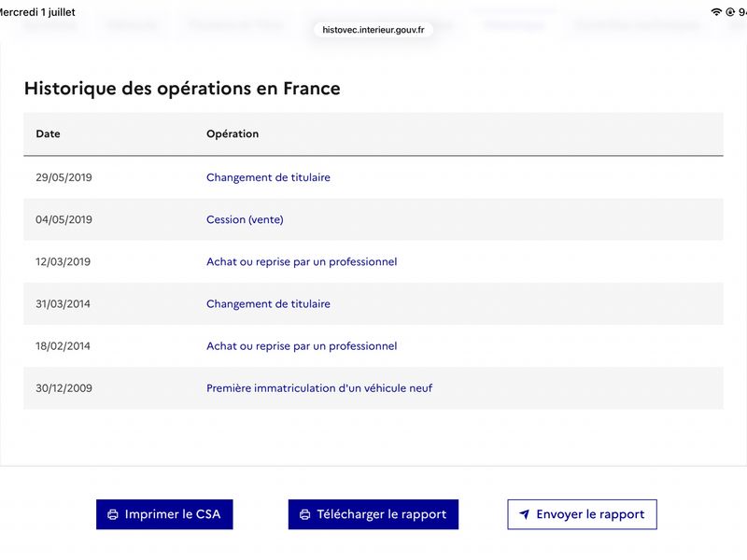Screen dimensions: 747x560
Task: Click the Imprimer le CSA button
Action: (164, 514)
